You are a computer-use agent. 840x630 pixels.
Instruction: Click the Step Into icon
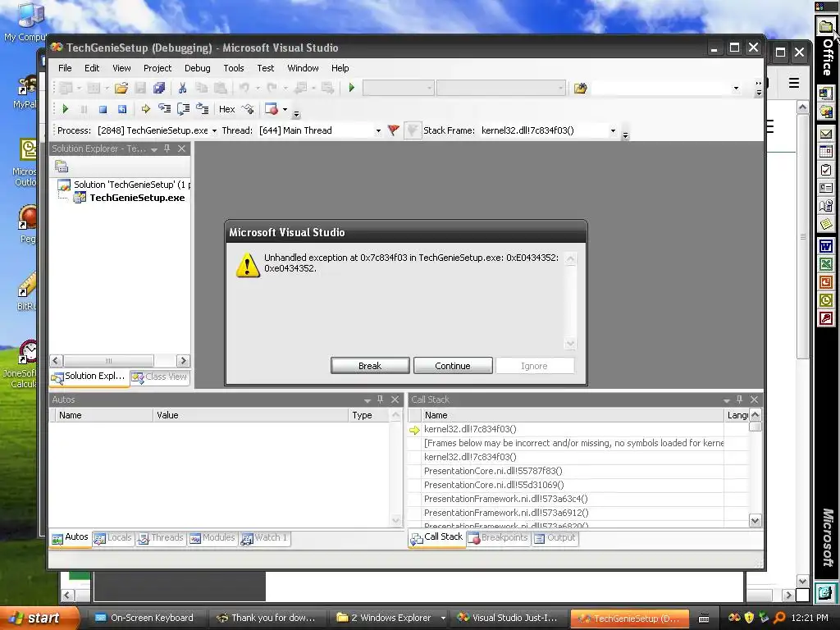pyautogui.click(x=164, y=109)
